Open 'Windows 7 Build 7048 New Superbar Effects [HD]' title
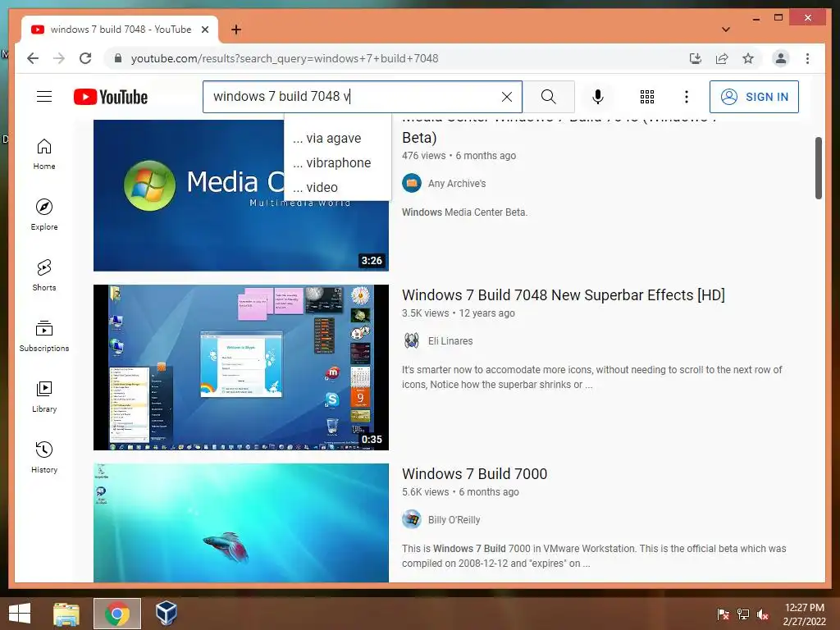Image resolution: width=840 pixels, height=630 pixels. click(564, 295)
